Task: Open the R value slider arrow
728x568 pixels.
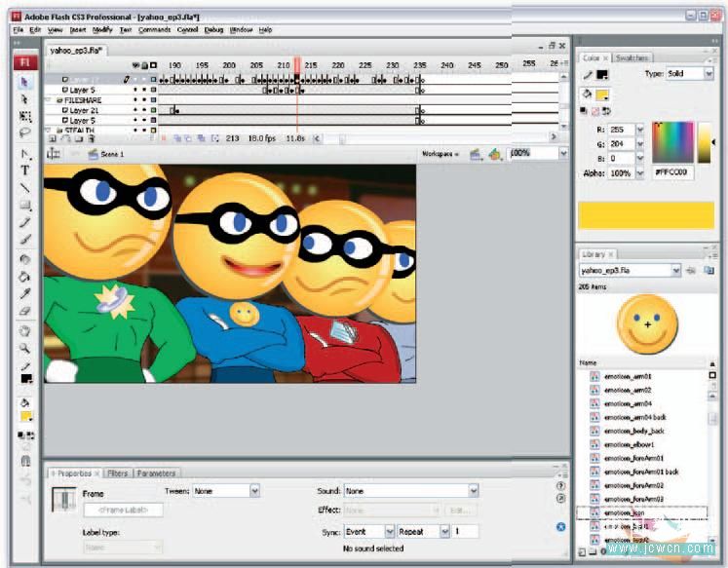Action: [x=640, y=130]
